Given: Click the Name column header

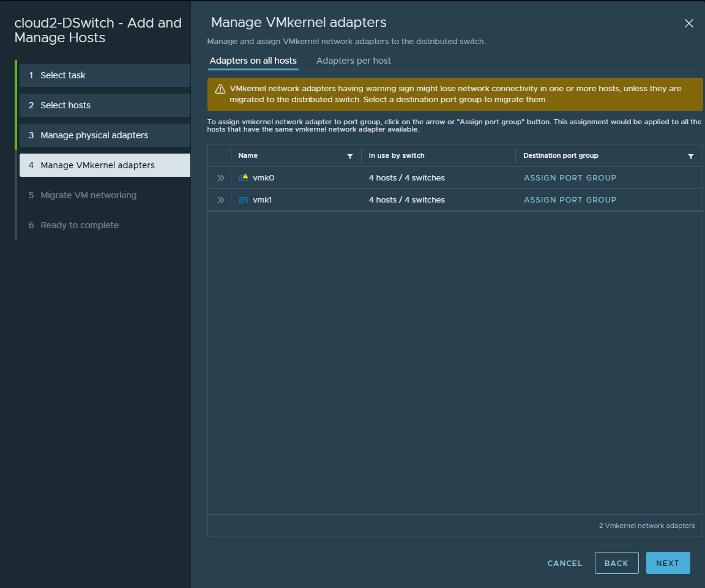Looking at the screenshot, I should (x=248, y=155).
